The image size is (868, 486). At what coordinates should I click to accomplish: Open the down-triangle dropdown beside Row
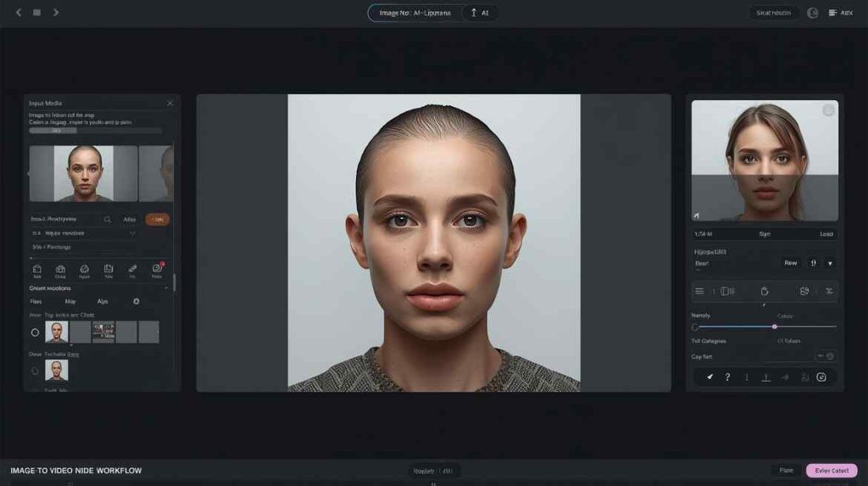830,264
